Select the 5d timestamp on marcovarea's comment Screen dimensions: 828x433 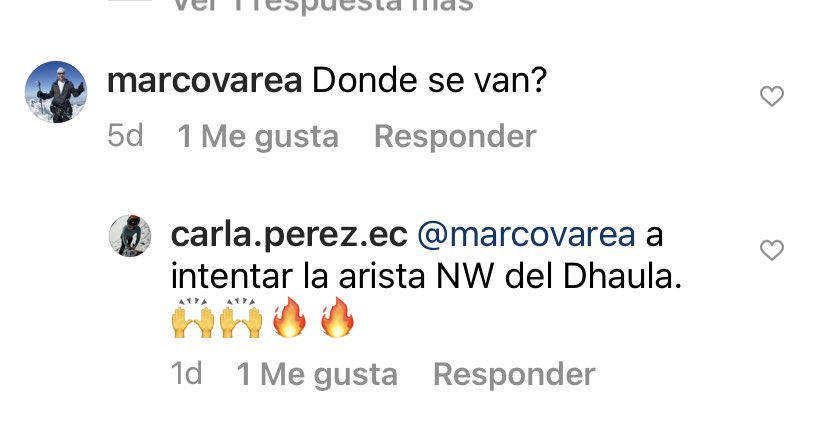(125, 136)
